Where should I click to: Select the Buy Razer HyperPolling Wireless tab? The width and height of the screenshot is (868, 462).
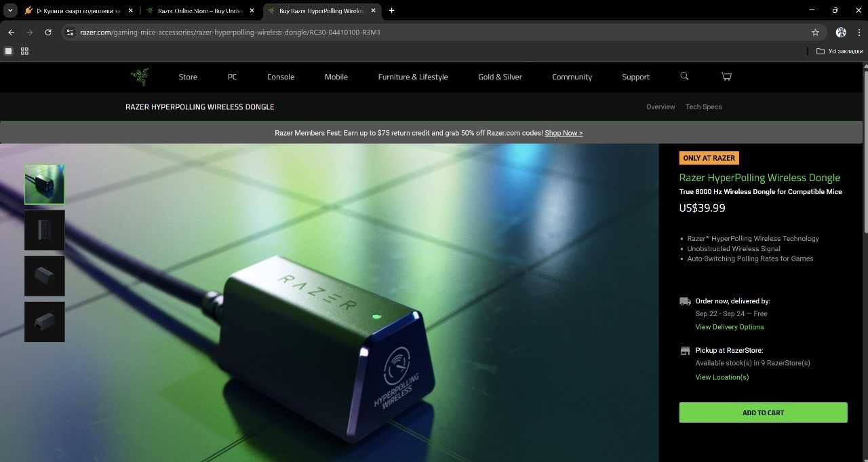click(320, 11)
